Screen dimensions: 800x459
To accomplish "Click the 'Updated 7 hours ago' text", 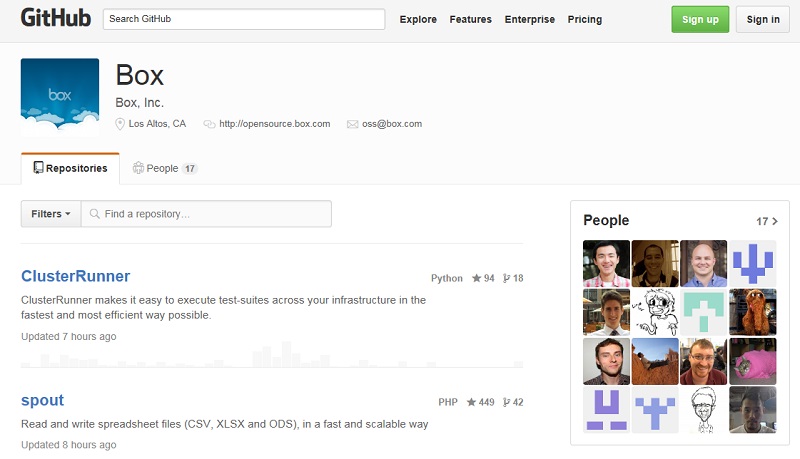I will (68, 337).
